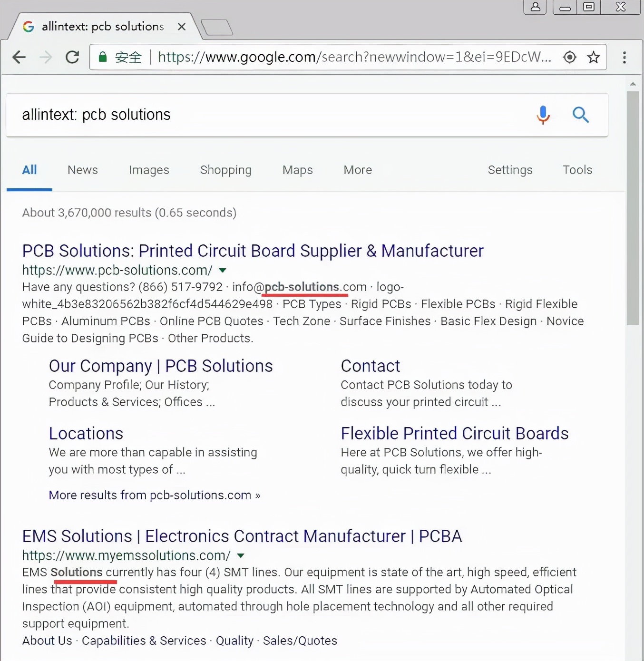Click More results from pcb-solutions.com
644x661 pixels.
pos(155,495)
